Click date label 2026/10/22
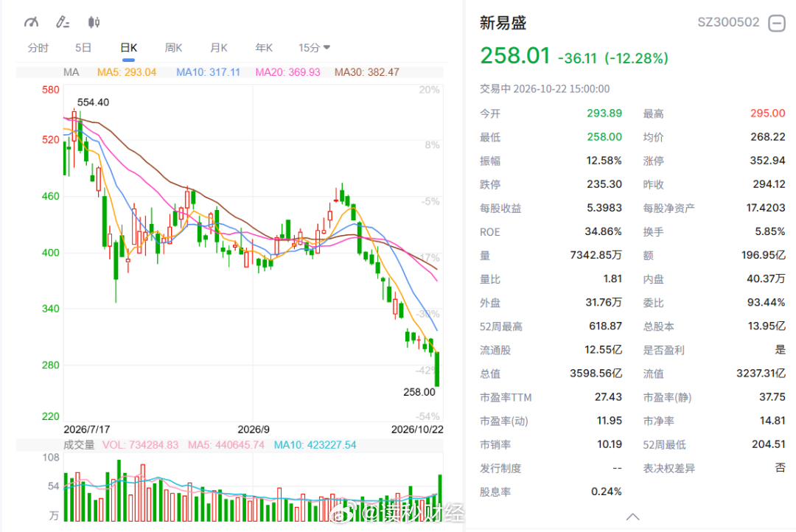 pyautogui.click(x=417, y=430)
